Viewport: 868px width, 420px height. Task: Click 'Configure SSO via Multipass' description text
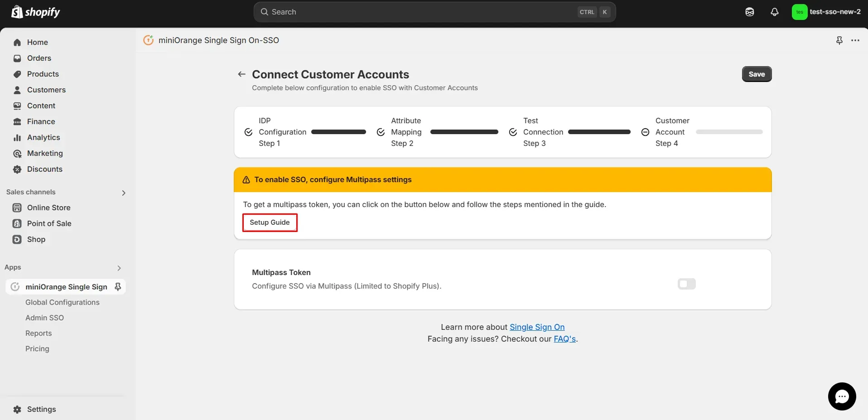coord(347,286)
